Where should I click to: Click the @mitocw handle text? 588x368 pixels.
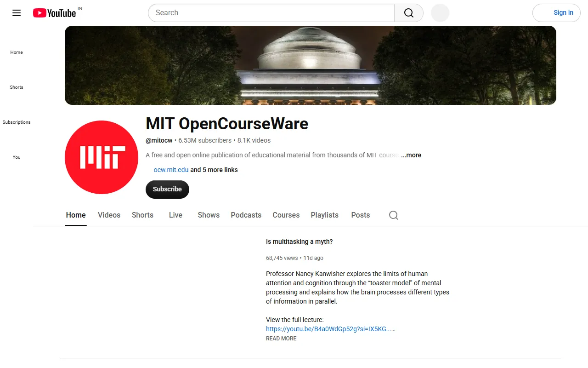(x=159, y=140)
